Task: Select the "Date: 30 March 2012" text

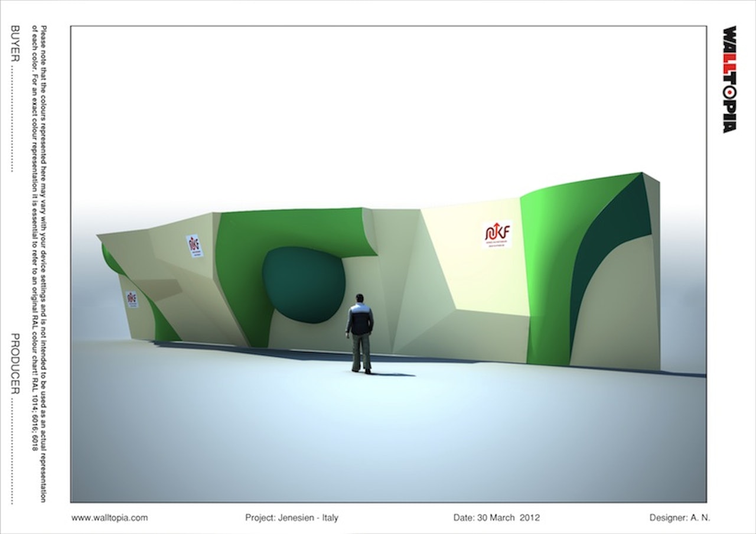Action: (496, 518)
